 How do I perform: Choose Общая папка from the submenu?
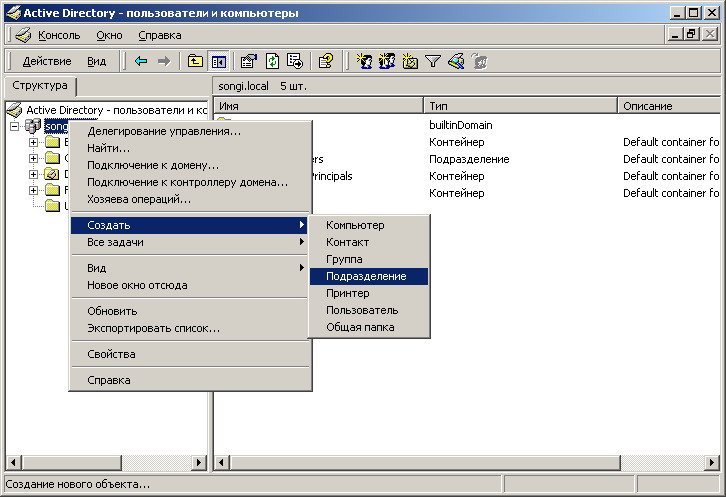click(369, 327)
